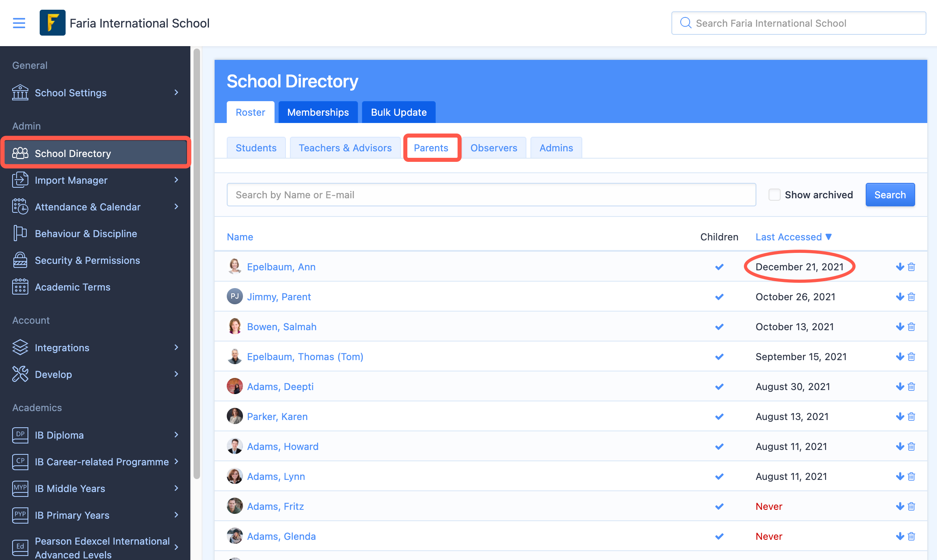The height and width of the screenshot is (560, 937).
Task: Open Jimmy, Parent profile link
Action: coord(279,297)
